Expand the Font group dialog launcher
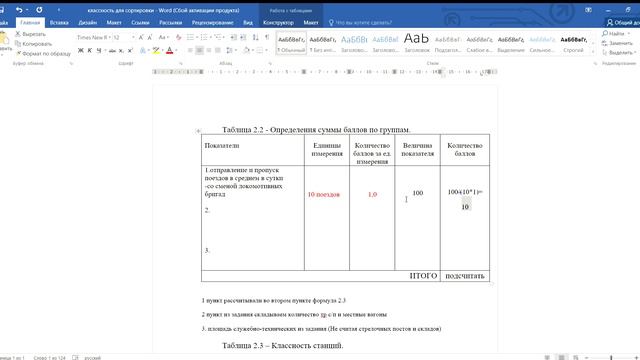Screen dimensions: 640x360 tap(181, 64)
